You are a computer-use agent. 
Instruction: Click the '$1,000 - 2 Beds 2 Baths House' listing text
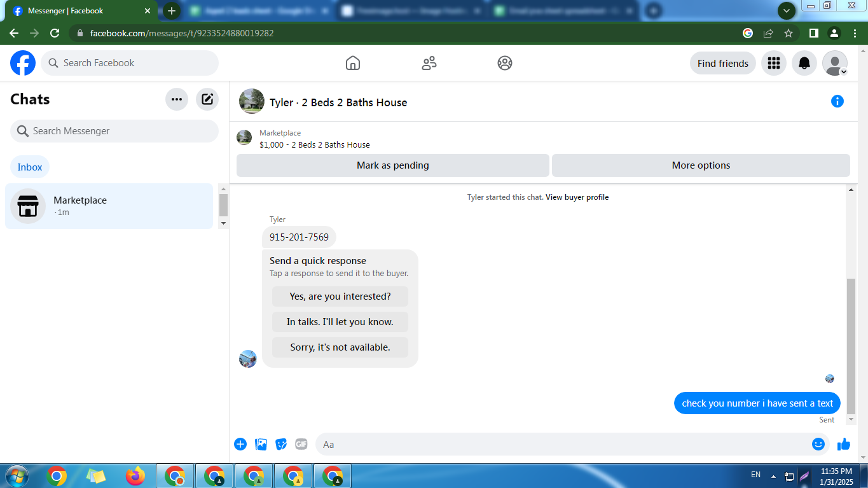[x=315, y=145]
